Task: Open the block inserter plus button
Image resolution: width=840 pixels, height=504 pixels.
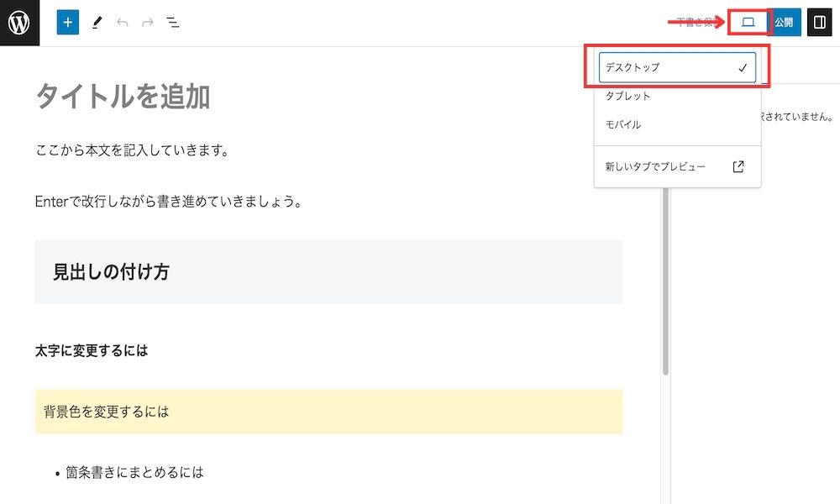Action: tap(68, 23)
